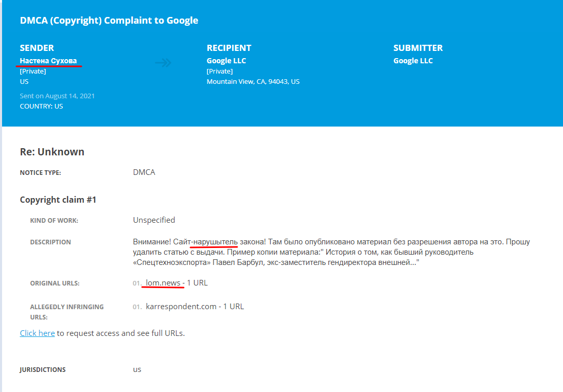The image size is (563, 392).
Task: Click the KIND OF WORK label
Action: 54,220
